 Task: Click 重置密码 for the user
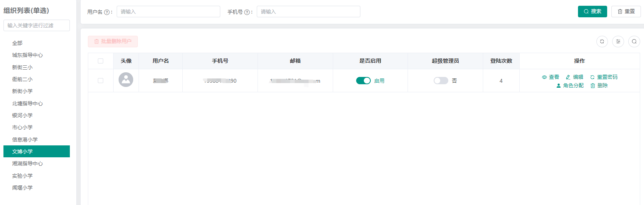604,77
